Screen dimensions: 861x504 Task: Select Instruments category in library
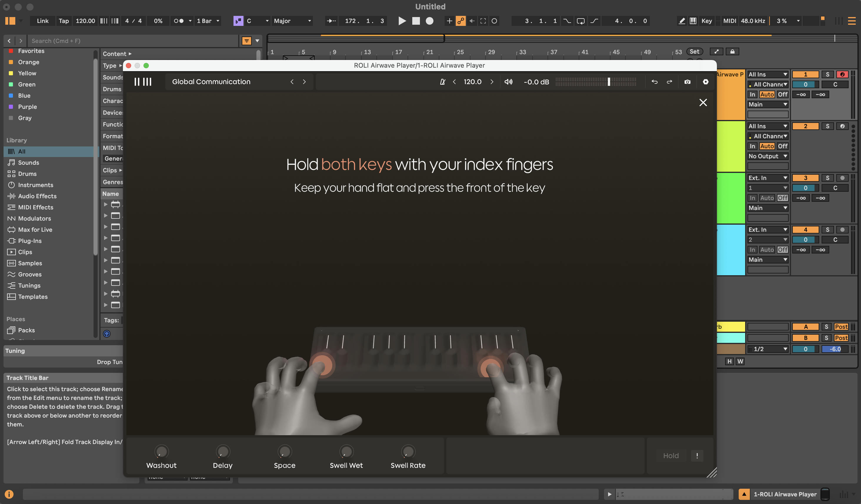pyautogui.click(x=36, y=185)
